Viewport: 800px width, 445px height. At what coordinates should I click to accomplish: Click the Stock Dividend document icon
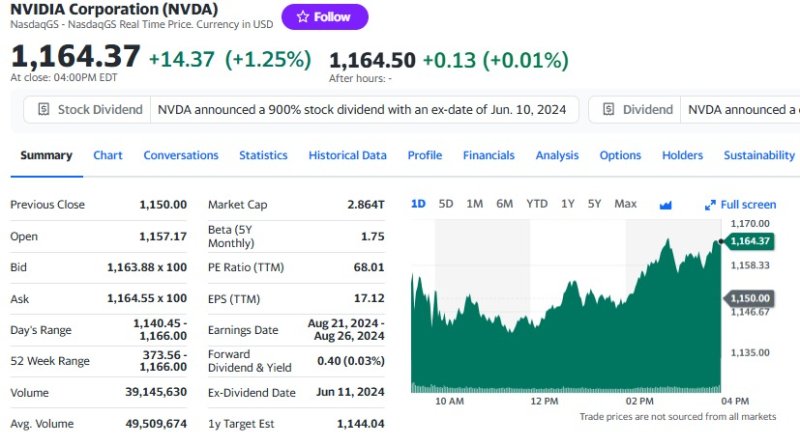coord(43,110)
